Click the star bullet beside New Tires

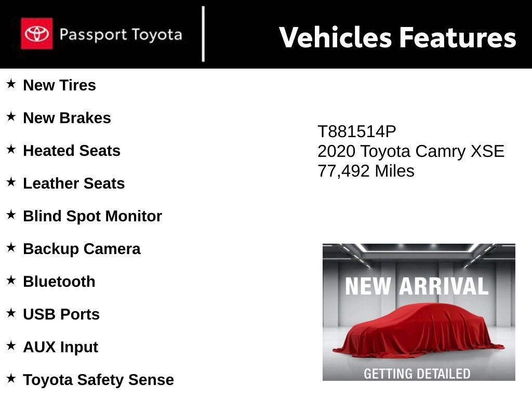(x=11, y=84)
